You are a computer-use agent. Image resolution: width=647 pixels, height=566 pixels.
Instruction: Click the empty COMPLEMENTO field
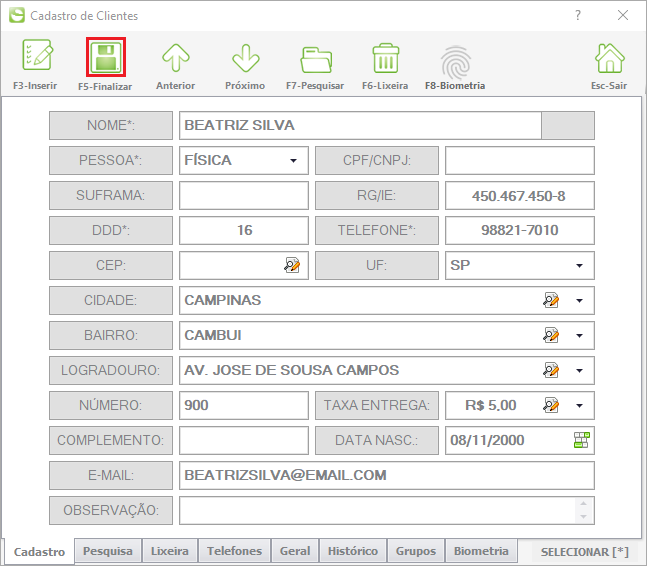[x=244, y=441]
